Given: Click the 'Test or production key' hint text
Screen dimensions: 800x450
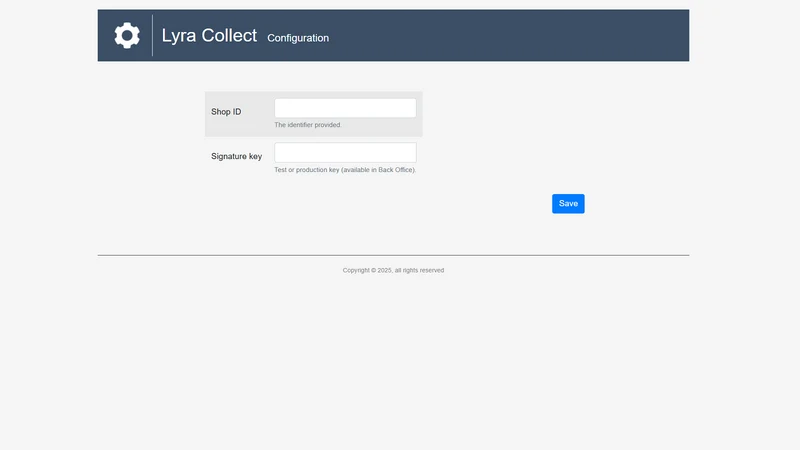Looking at the screenshot, I should (x=345, y=170).
